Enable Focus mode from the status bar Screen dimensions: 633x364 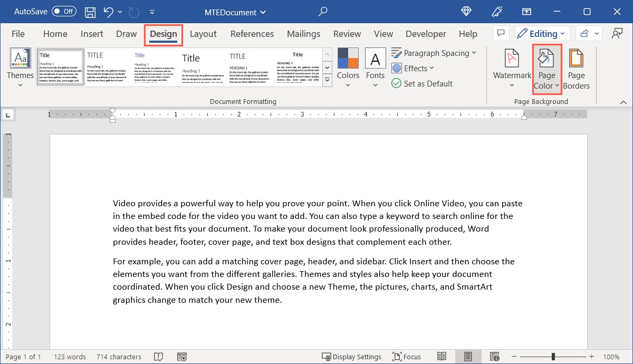tap(407, 357)
